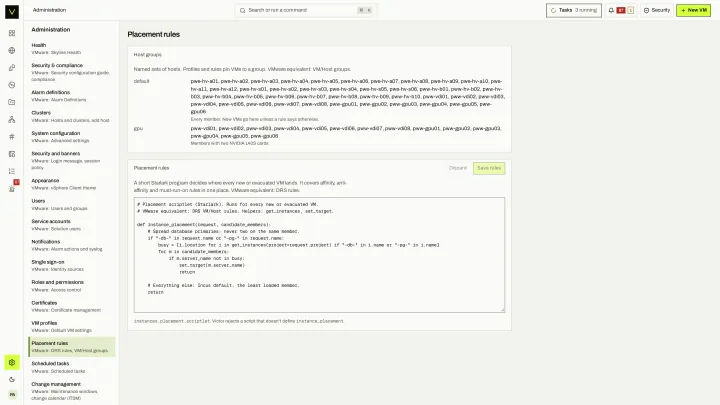Click the 'def instance_placement' line in the script
The height and width of the screenshot is (405, 720).
click(203, 225)
